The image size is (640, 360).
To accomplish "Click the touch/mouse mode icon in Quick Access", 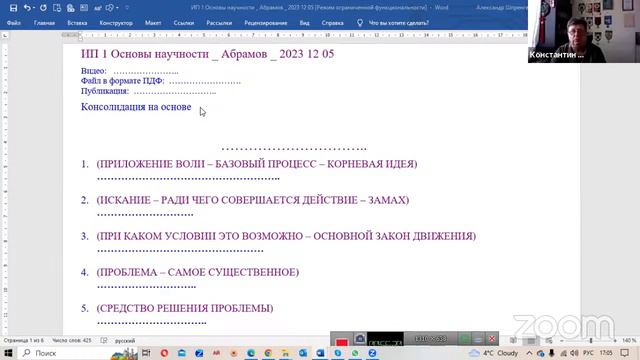I will pyautogui.click(x=57, y=8).
